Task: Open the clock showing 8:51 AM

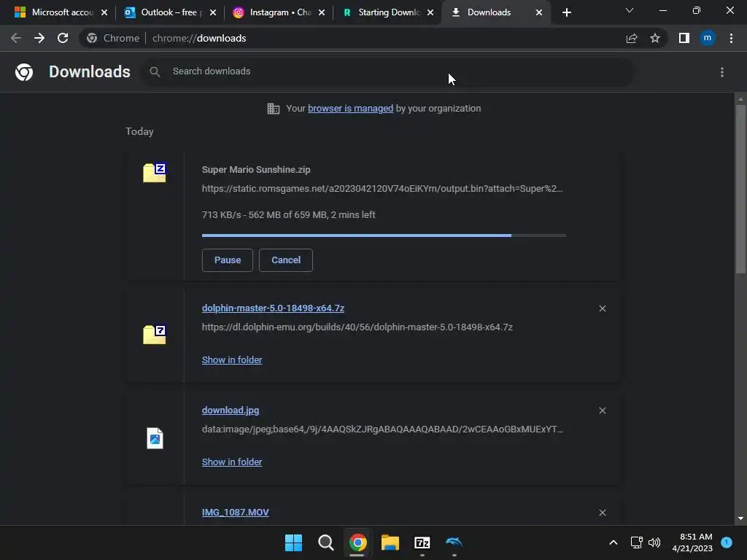Action: pos(693,542)
